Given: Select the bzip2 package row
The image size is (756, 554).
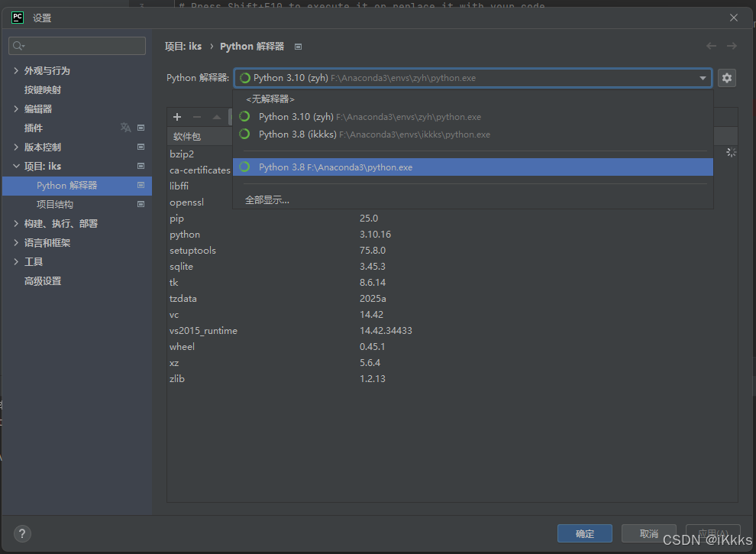Looking at the screenshot, I should click(200, 154).
